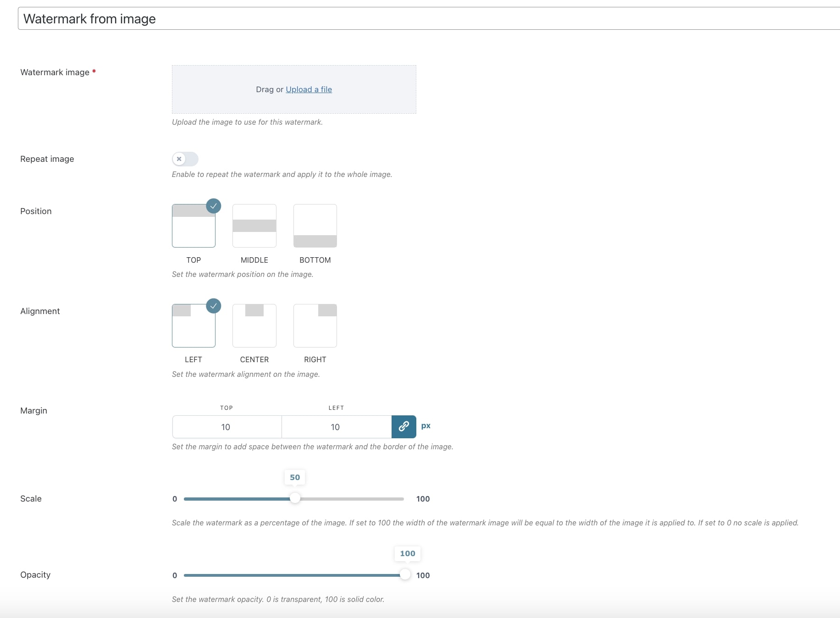The height and width of the screenshot is (618, 840).
Task: Click the checkmark badge on LEFT alignment
Action: (x=214, y=306)
